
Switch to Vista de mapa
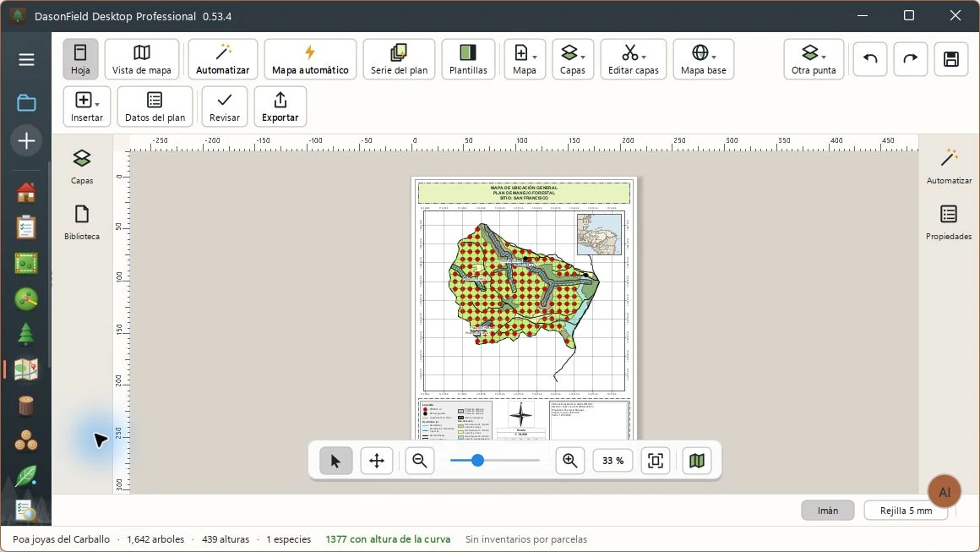click(142, 59)
